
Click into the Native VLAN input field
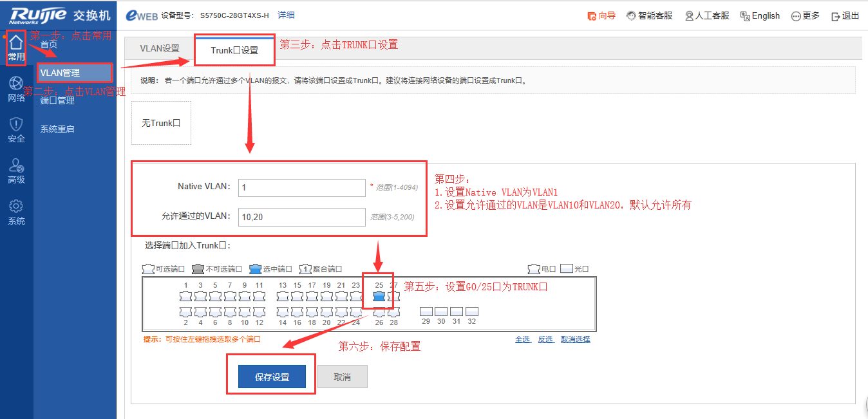click(x=301, y=187)
